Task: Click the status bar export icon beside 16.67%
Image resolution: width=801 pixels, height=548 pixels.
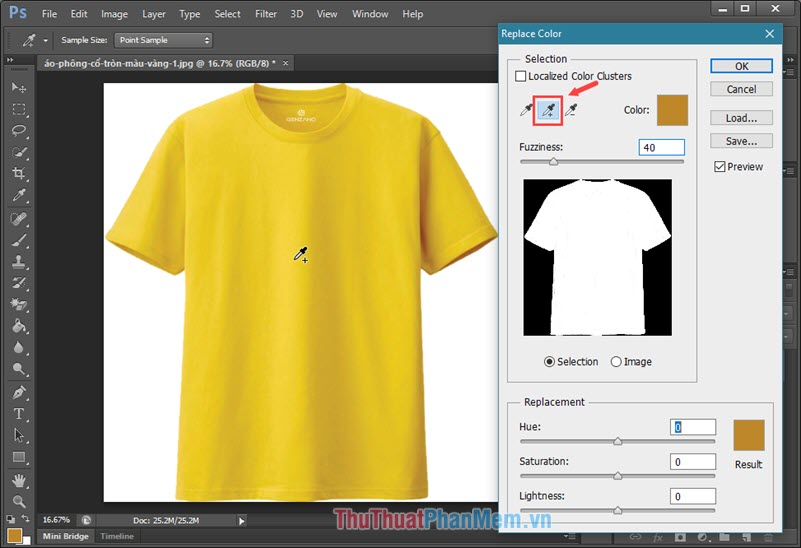Action: tap(86, 520)
